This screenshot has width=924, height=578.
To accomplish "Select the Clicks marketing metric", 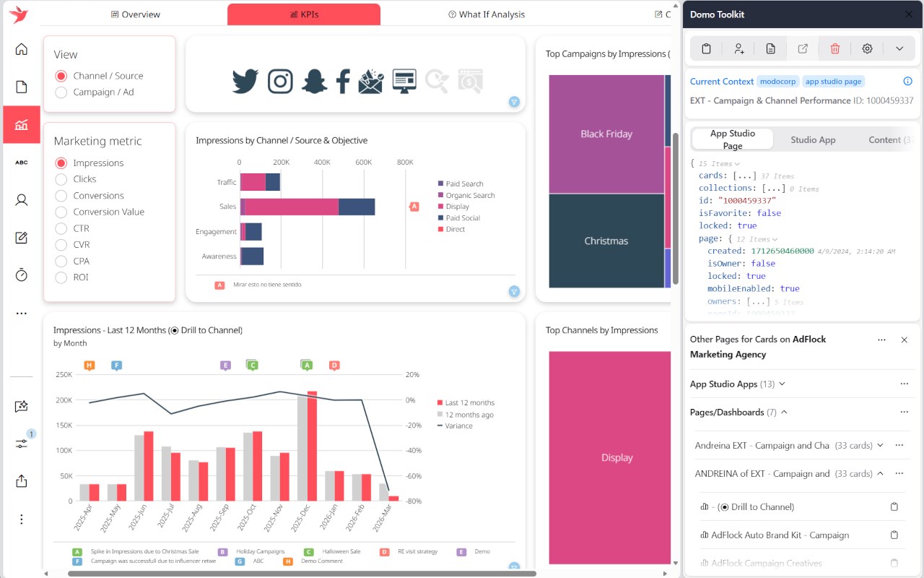I will coord(61,179).
